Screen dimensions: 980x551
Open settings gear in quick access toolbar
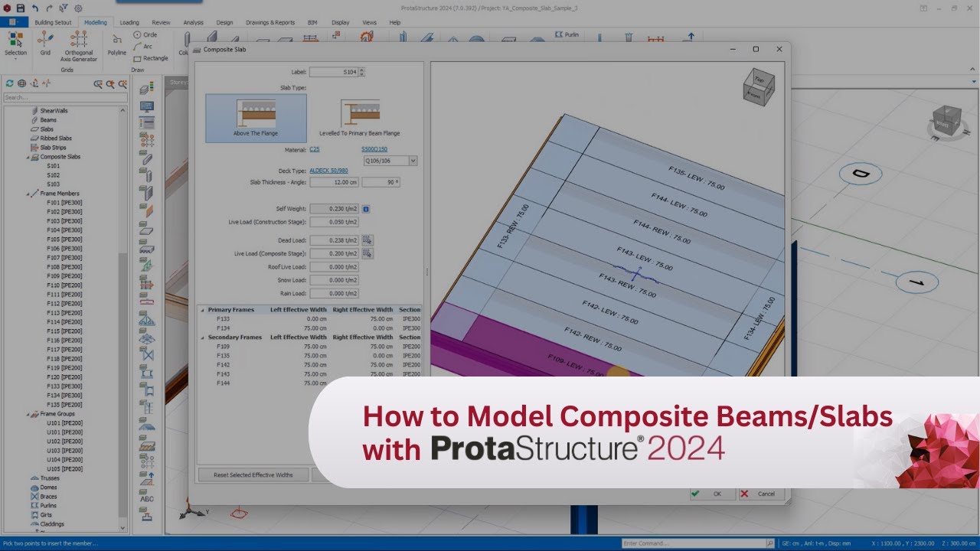click(77, 8)
